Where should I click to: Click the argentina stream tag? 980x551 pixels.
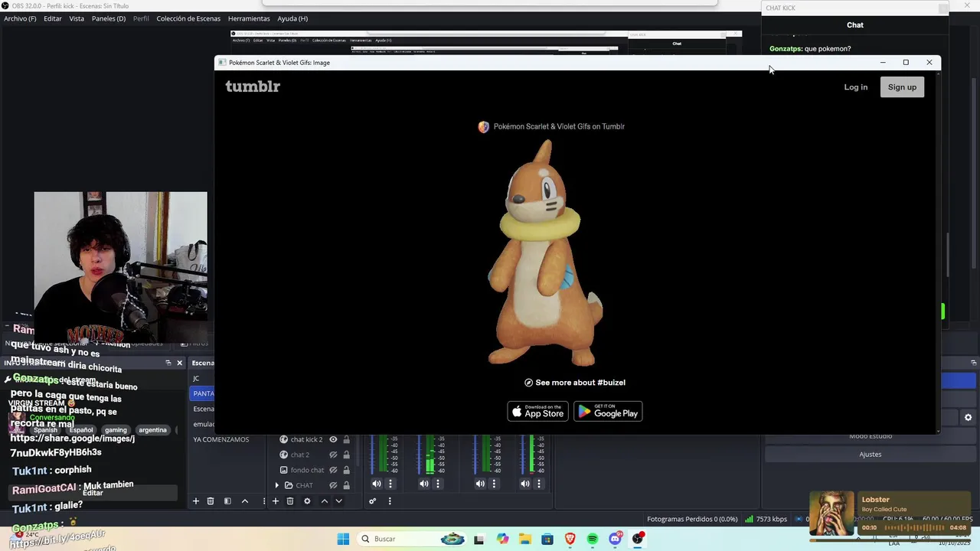click(152, 430)
